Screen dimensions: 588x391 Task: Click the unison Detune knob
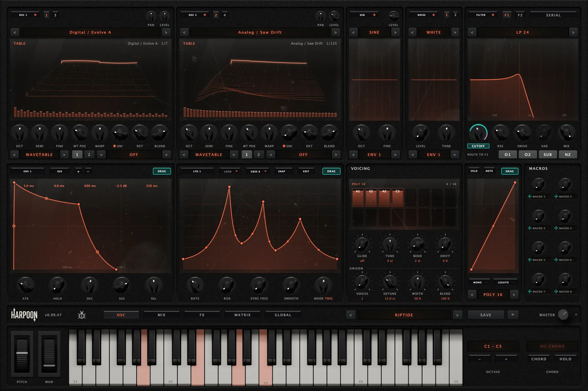coord(390,281)
